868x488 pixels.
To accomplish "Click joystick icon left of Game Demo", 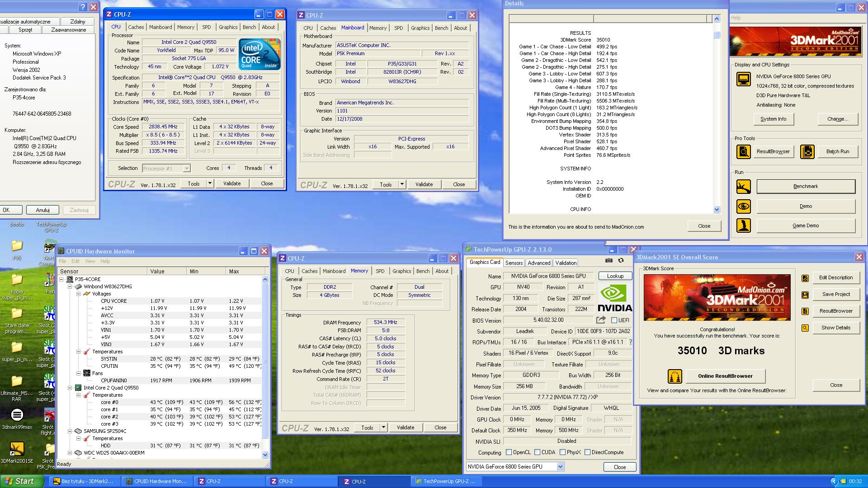I will click(x=744, y=225).
